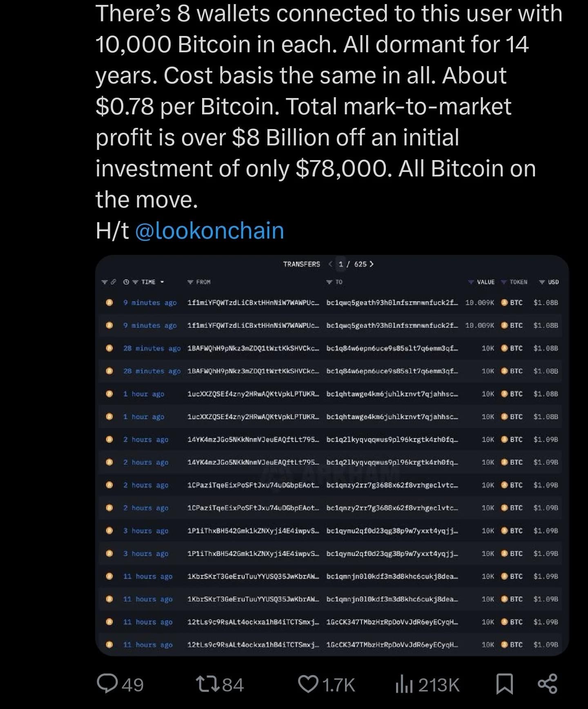Filter by USD column header
The height and width of the screenshot is (709, 588).
(549, 282)
